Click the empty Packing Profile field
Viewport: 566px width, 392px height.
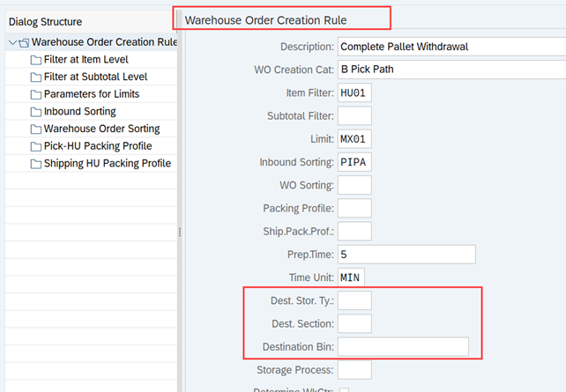tap(354, 208)
